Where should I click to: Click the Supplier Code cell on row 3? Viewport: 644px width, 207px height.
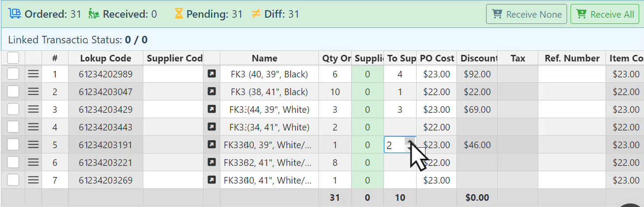pyautogui.click(x=173, y=109)
